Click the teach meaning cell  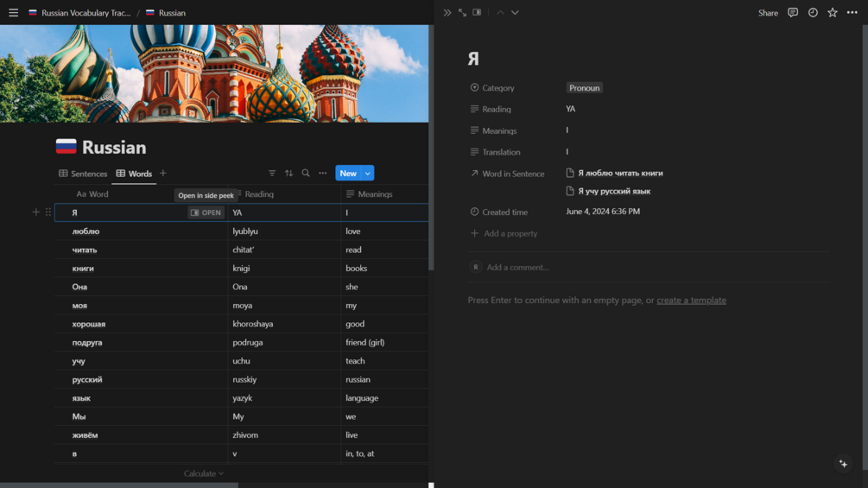(x=384, y=361)
